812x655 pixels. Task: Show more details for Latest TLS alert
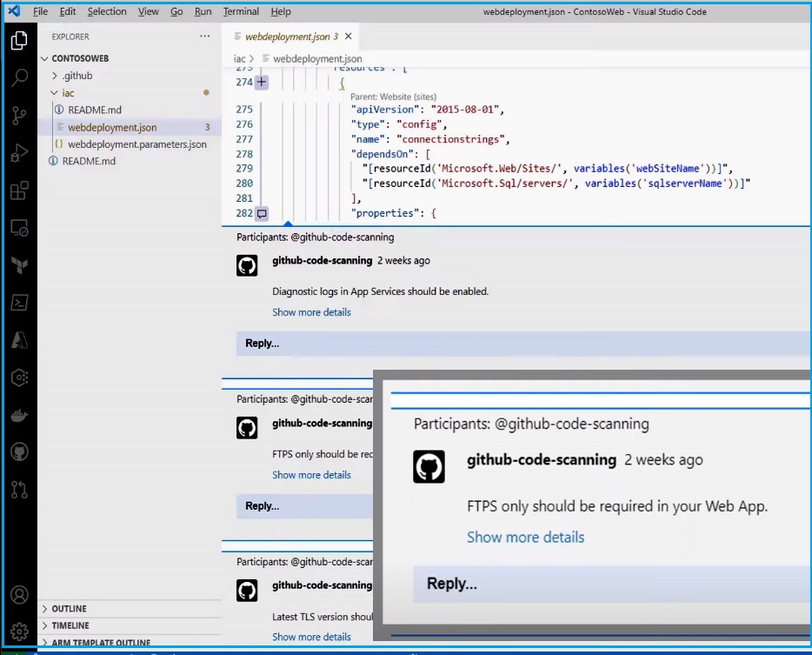pyautogui.click(x=312, y=637)
